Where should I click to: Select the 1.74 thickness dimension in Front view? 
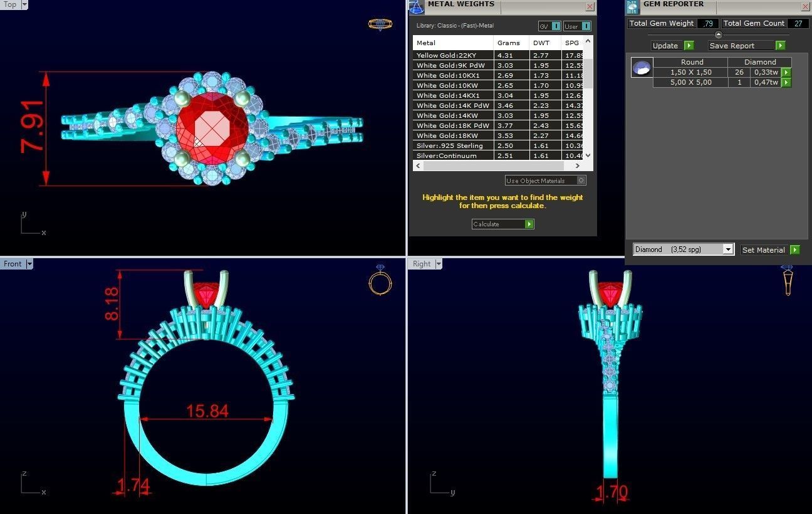click(x=132, y=485)
